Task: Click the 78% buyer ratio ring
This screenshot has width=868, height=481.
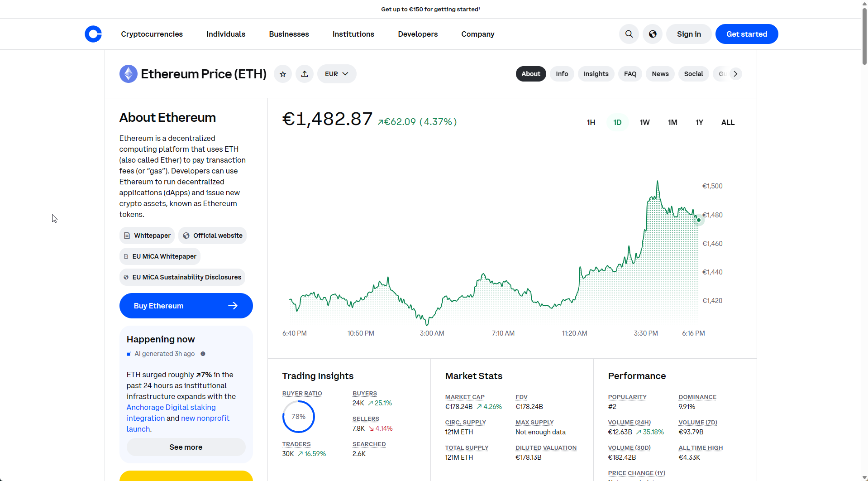Action: pyautogui.click(x=299, y=417)
